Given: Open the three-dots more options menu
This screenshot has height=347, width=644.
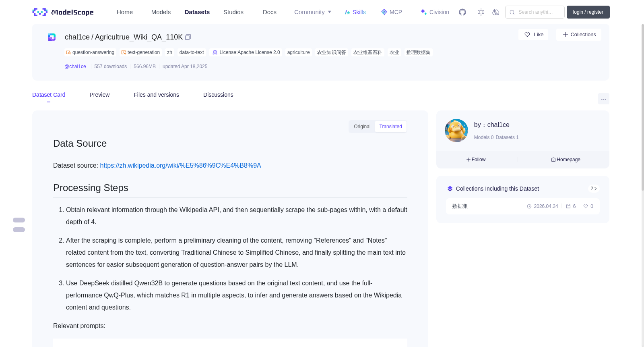Looking at the screenshot, I should 603,99.
